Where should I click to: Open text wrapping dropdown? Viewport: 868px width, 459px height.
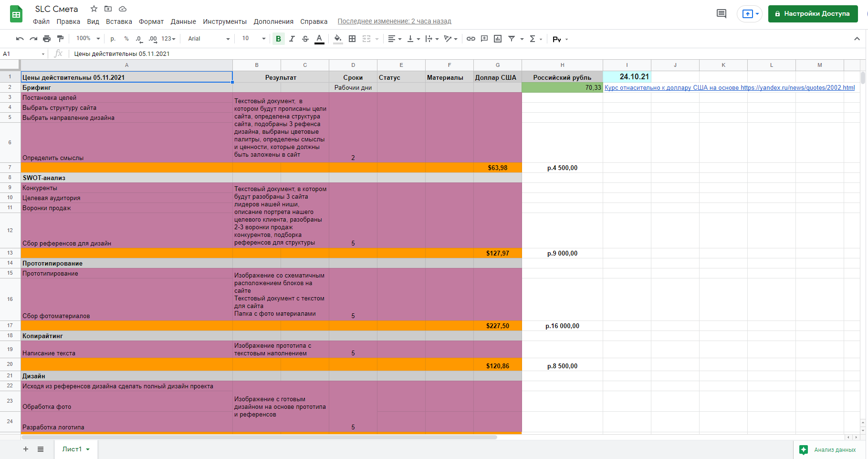[432, 39]
